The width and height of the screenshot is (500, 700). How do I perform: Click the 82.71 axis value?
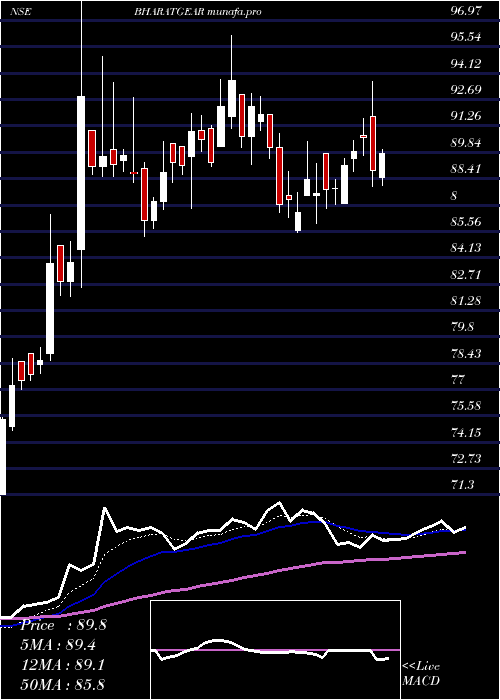(x=466, y=275)
